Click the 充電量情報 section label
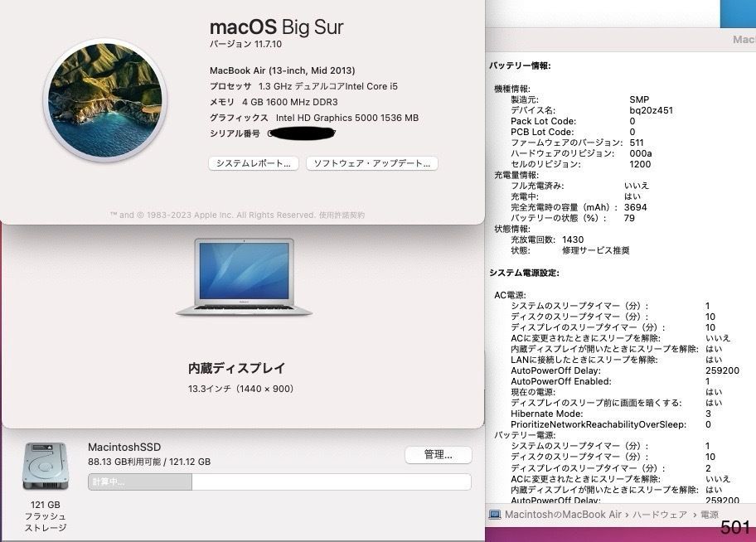Viewport: 756px width, 542px height. coord(516,175)
